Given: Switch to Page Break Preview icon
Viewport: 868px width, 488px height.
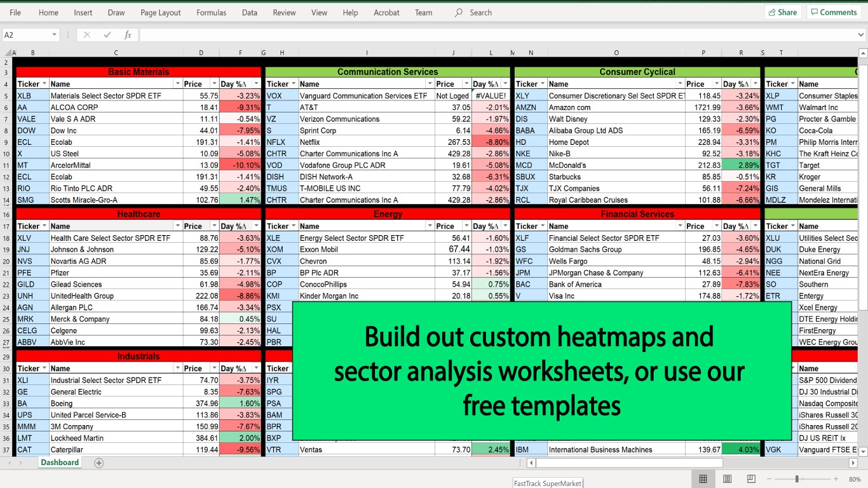Looking at the screenshot, I should pos(751,478).
